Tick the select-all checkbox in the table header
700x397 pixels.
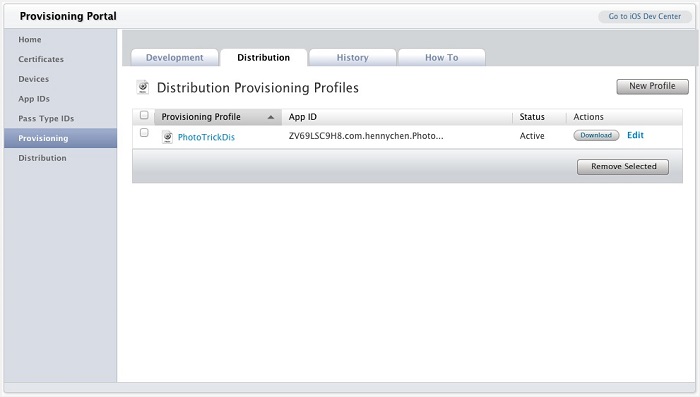tap(144, 115)
